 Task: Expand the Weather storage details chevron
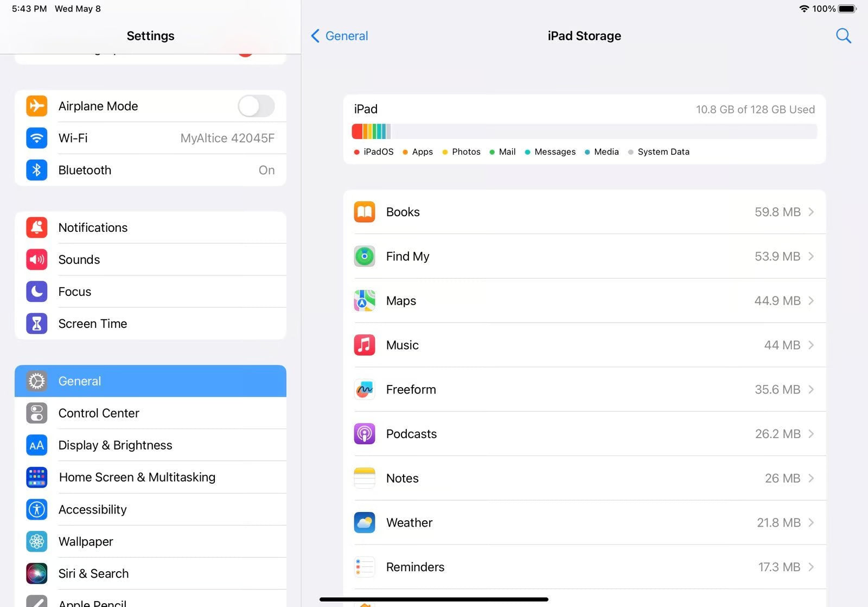click(811, 522)
